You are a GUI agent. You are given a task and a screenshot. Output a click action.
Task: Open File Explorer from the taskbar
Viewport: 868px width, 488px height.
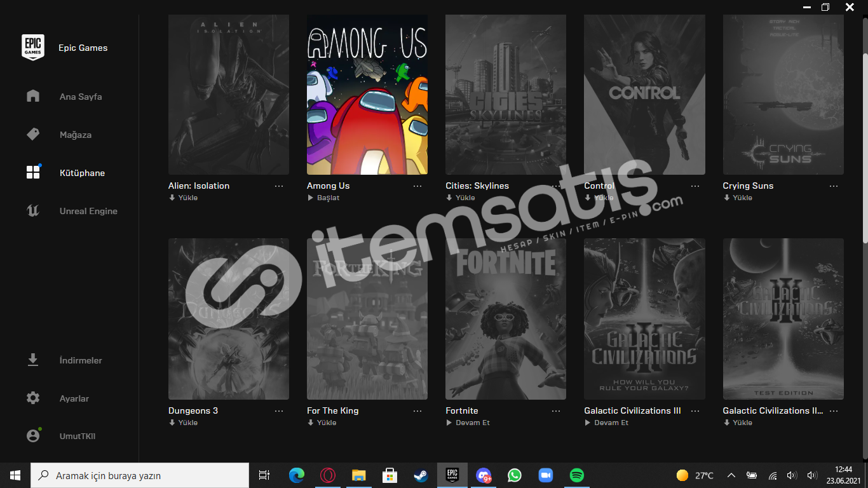click(359, 475)
